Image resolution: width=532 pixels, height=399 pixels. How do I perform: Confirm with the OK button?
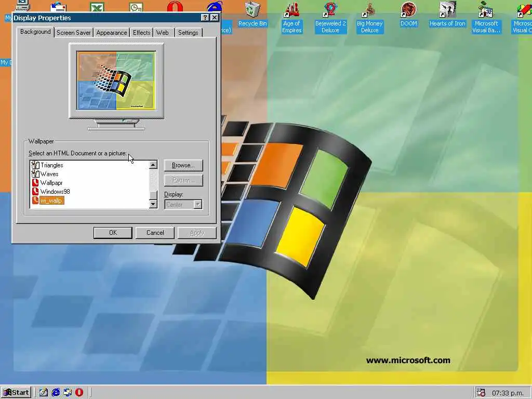pos(113,233)
